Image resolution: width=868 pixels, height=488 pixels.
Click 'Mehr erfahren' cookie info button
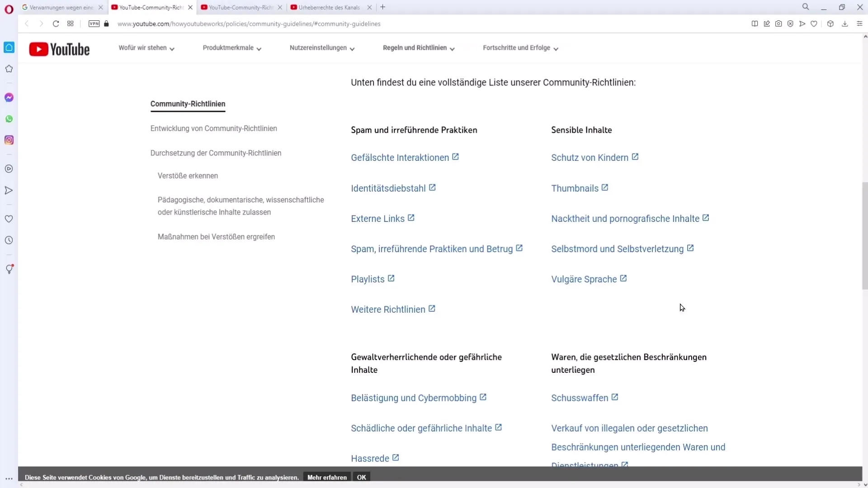[x=327, y=477]
